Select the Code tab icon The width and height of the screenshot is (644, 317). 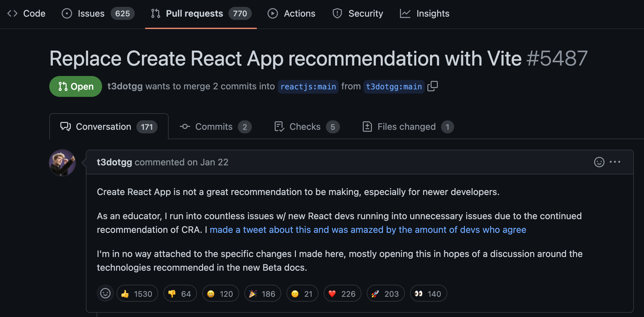(13, 13)
